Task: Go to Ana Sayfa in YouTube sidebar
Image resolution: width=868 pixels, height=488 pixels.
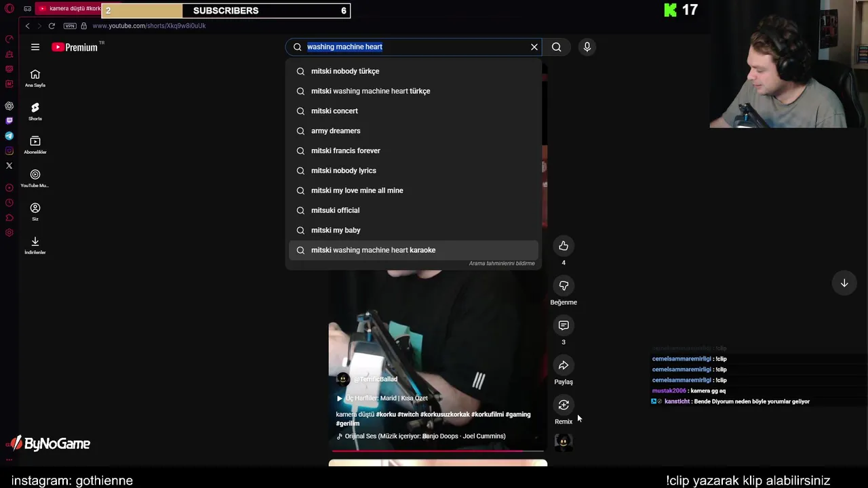Action: coord(35,79)
